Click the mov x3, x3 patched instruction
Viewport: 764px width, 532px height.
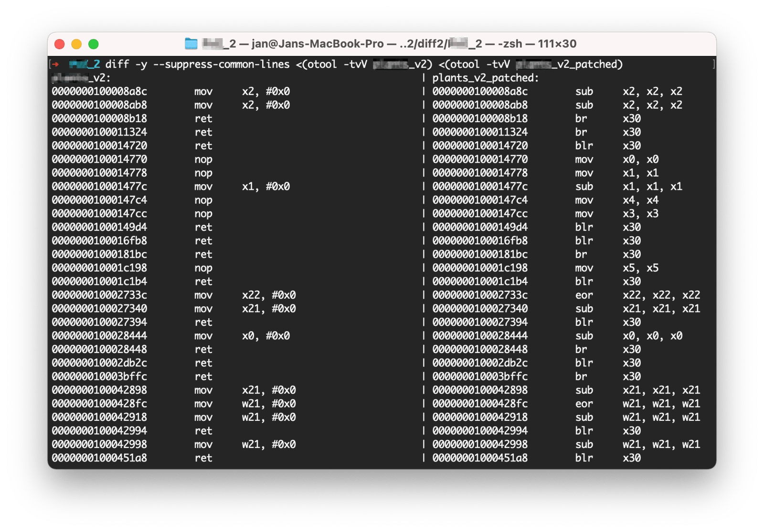point(616,214)
